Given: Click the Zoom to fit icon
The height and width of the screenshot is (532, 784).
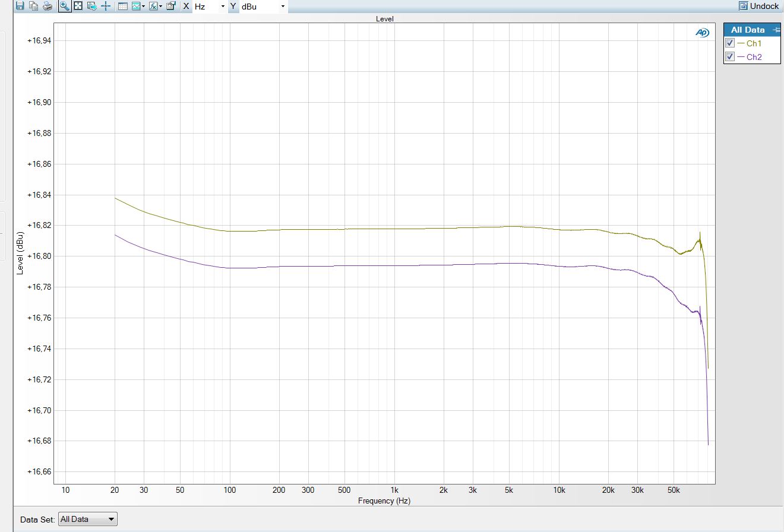Looking at the screenshot, I should (78, 6).
